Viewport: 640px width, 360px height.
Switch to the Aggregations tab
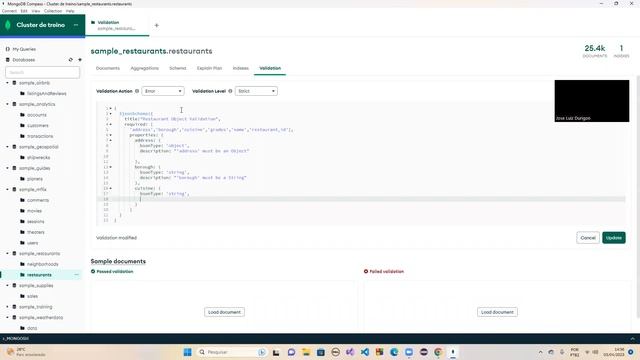click(144, 68)
